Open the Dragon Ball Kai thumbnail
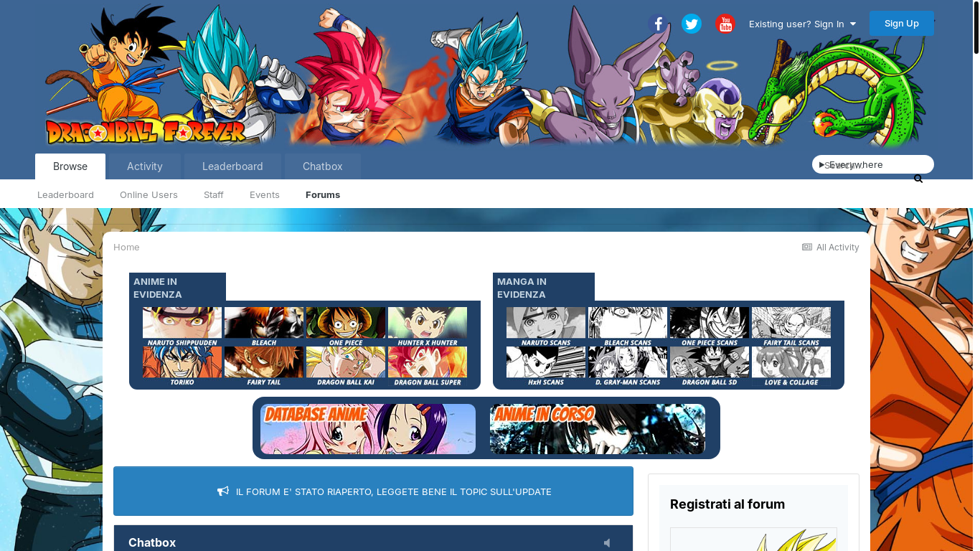The width and height of the screenshot is (980, 551). (x=346, y=367)
